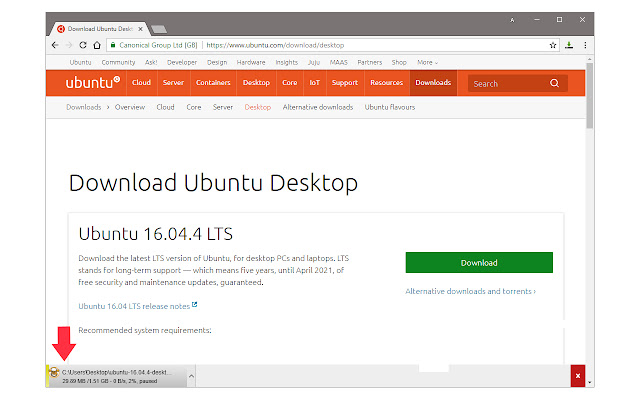The image size is (640, 400).
Task: Select Core in the sub navigation
Action: tap(194, 107)
